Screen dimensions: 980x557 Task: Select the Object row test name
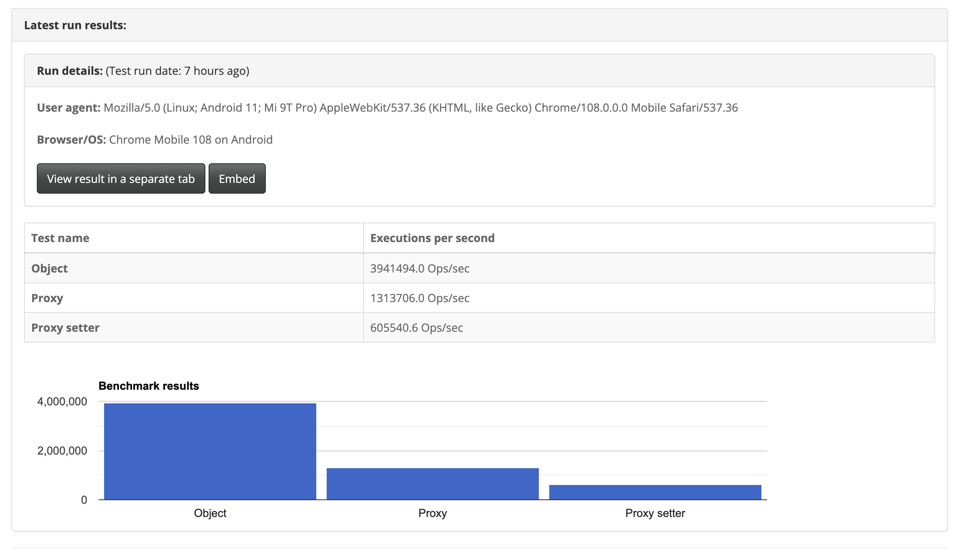coord(50,268)
